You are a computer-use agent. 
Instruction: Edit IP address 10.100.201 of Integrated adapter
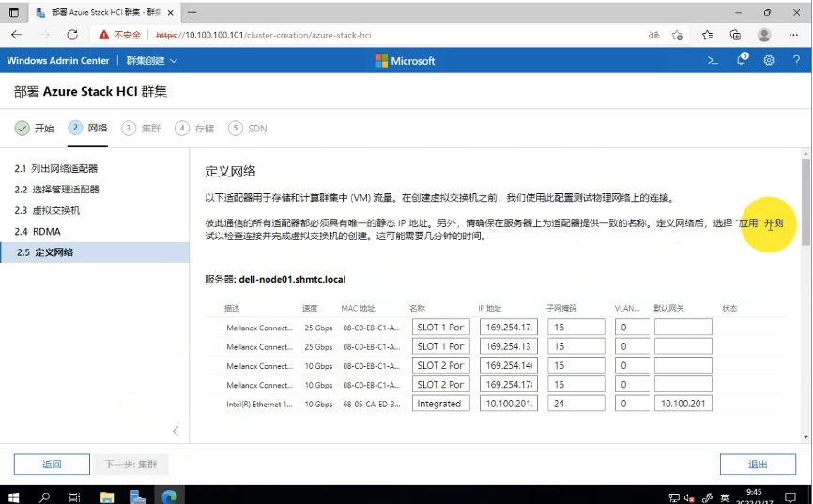coord(509,404)
